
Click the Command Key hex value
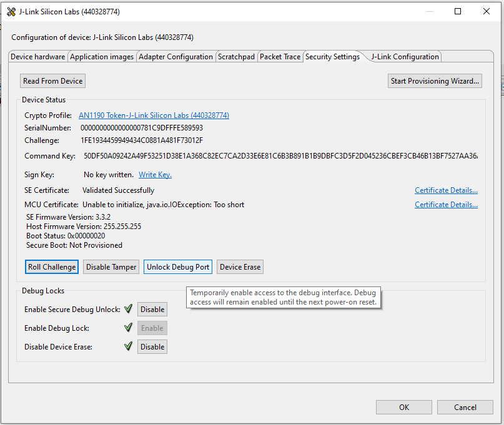[280, 156]
